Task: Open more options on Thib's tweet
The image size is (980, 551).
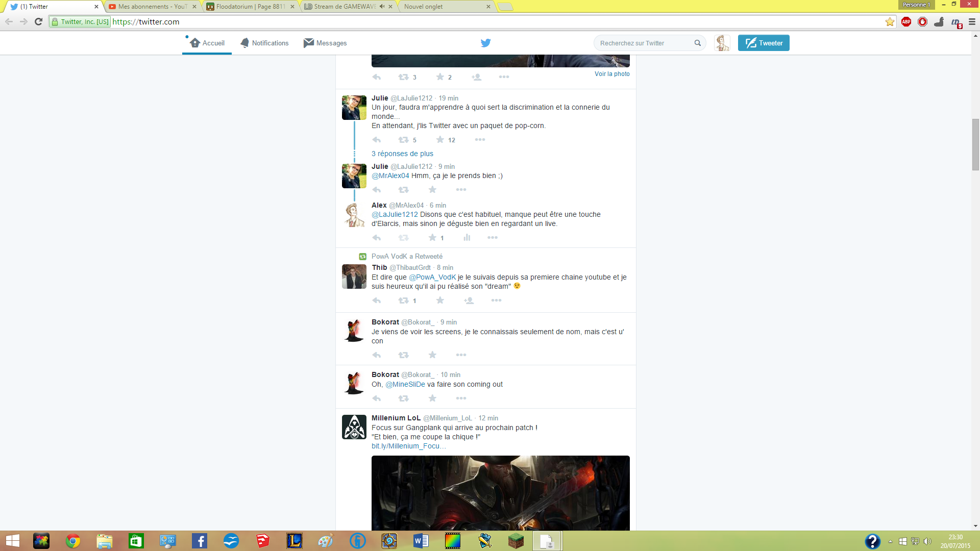Action: tap(496, 300)
